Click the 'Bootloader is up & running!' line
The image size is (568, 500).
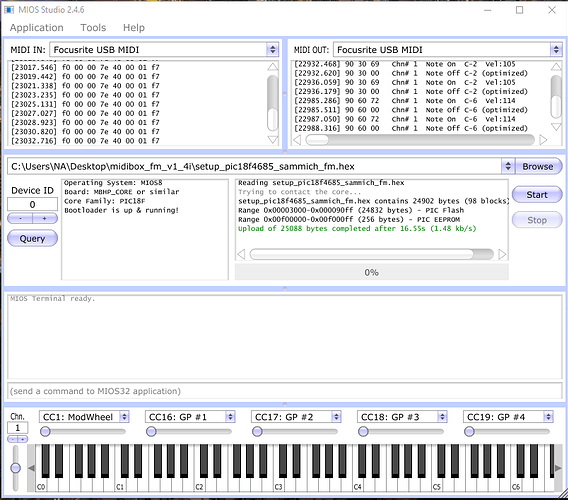[122, 210]
